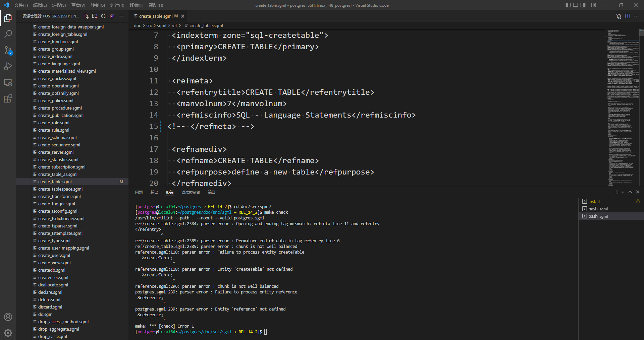Split the editor to the right

point(628,16)
